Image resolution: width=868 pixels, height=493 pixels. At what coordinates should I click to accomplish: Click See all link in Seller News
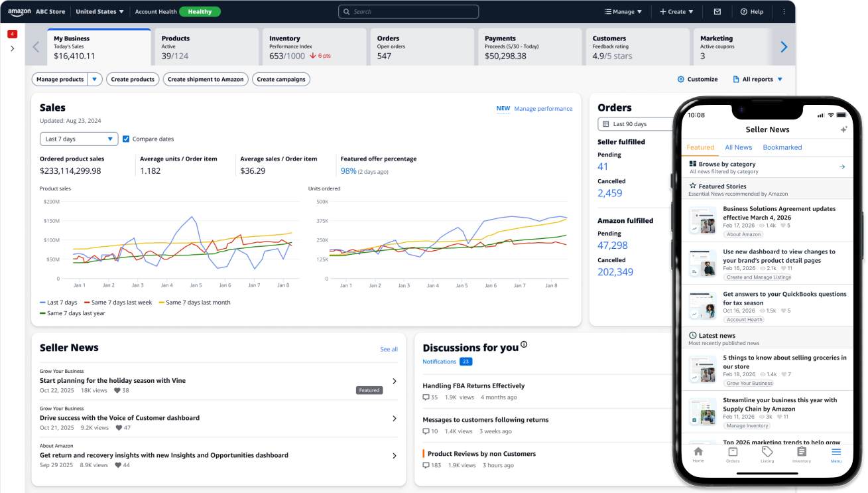(x=389, y=349)
